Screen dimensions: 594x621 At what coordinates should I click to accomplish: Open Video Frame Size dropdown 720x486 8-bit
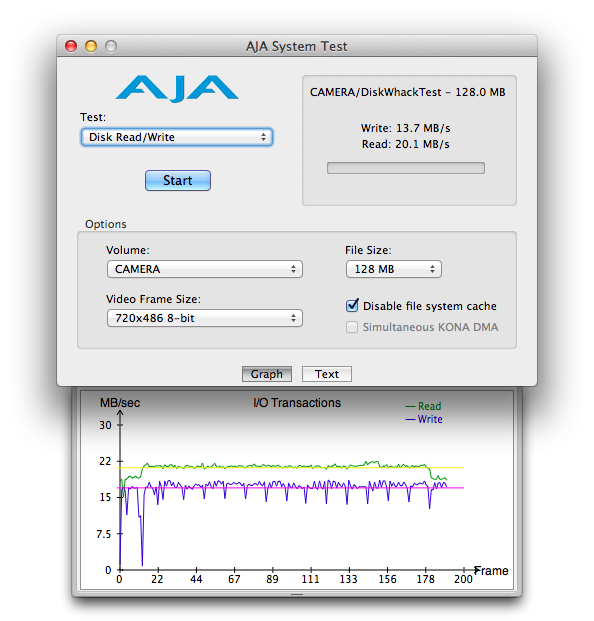205,318
